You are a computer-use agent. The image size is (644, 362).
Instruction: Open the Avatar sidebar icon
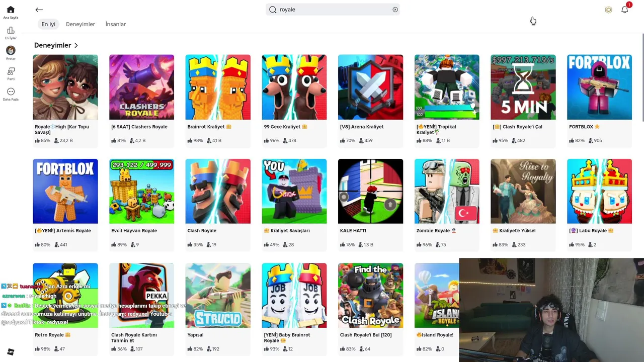(11, 50)
